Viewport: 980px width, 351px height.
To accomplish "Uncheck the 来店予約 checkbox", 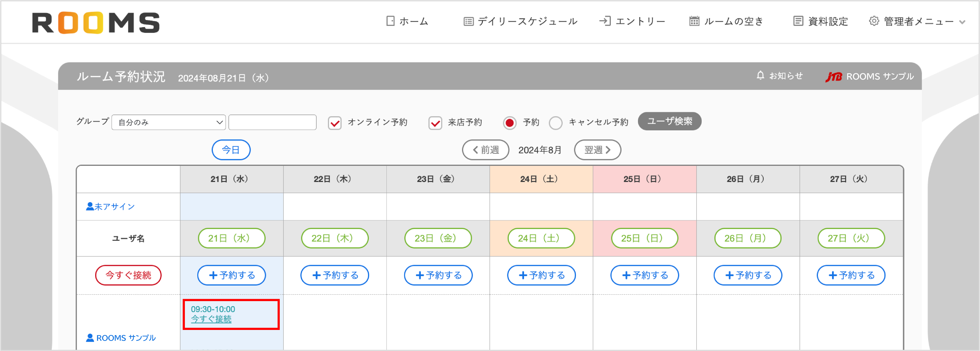I will point(435,123).
